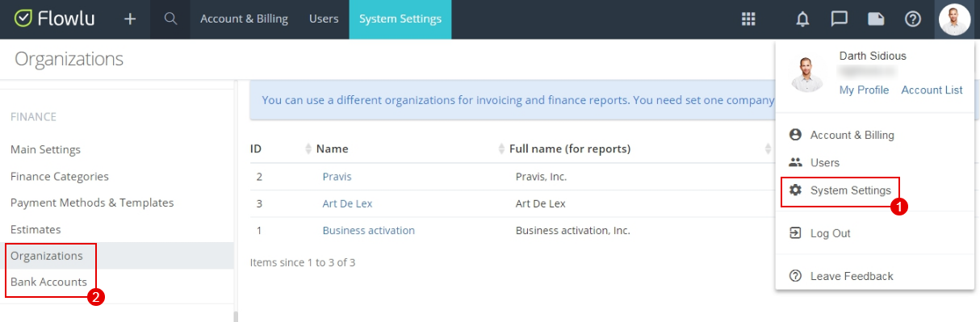The height and width of the screenshot is (322, 980).
Task: Click the System Settings gear icon
Action: coord(795,190)
